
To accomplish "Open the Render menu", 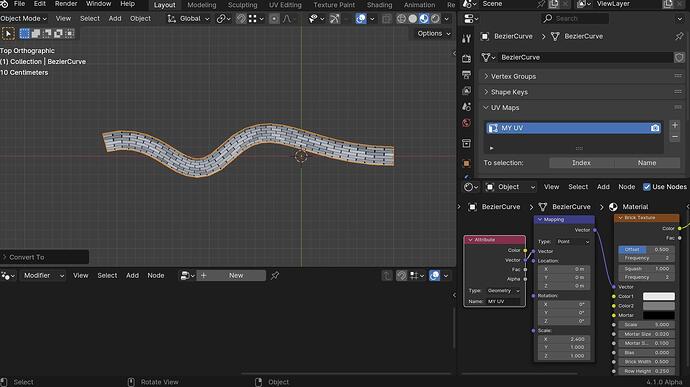I will point(66,4).
